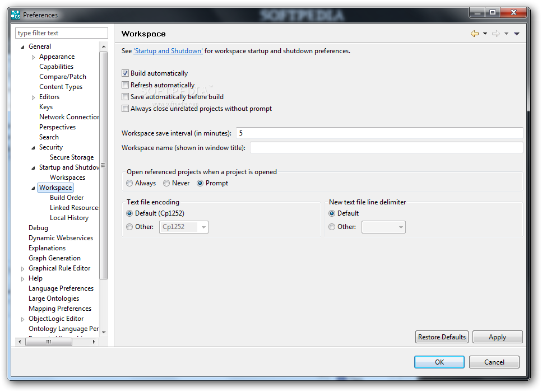Collapse the General tree node
This screenshot has height=392, width=542.
pos(22,46)
